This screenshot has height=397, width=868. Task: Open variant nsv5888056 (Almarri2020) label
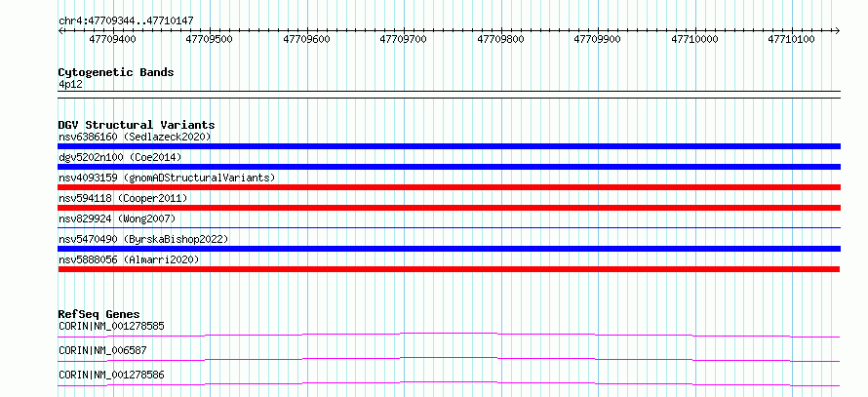[129, 259]
